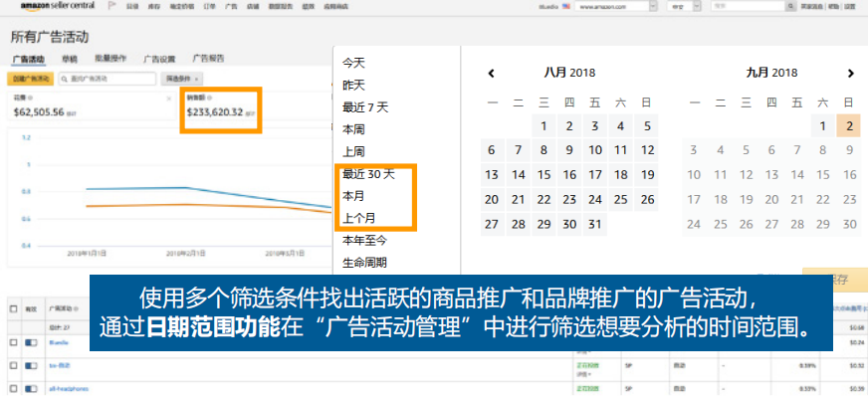Screen dimensions: 868x398
Task: Tick the checkbox for the Bianlie campaign
Action: (13, 342)
